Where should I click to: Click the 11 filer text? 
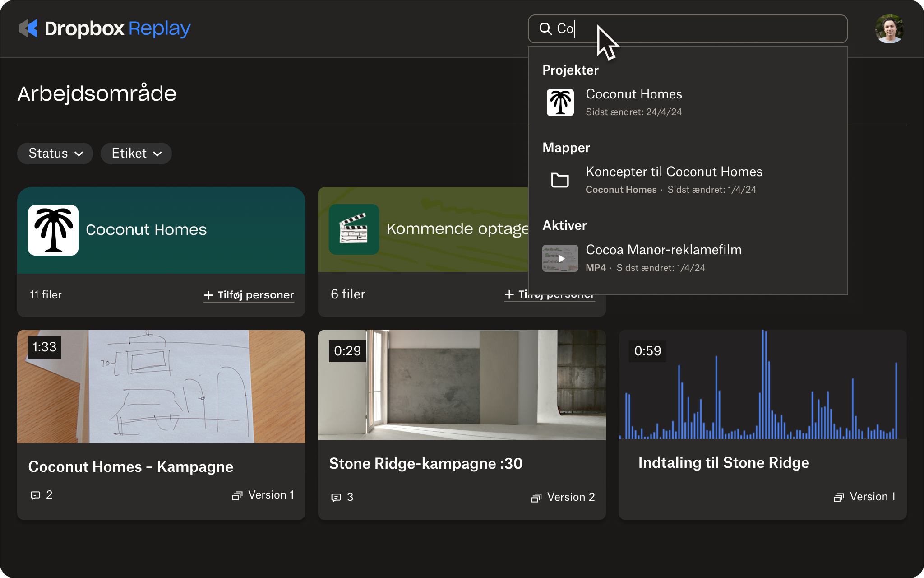coord(46,295)
